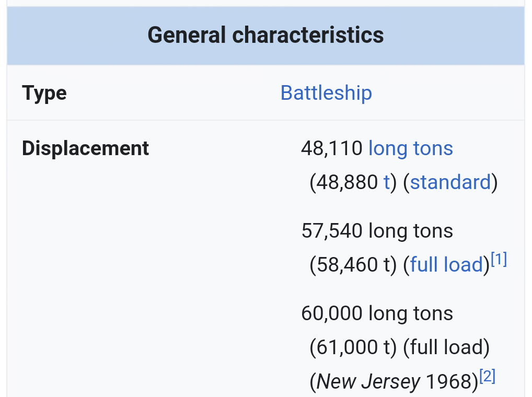Click the italic 'New Jersey' text
The width and height of the screenshot is (532, 397).
pyautogui.click(x=368, y=382)
